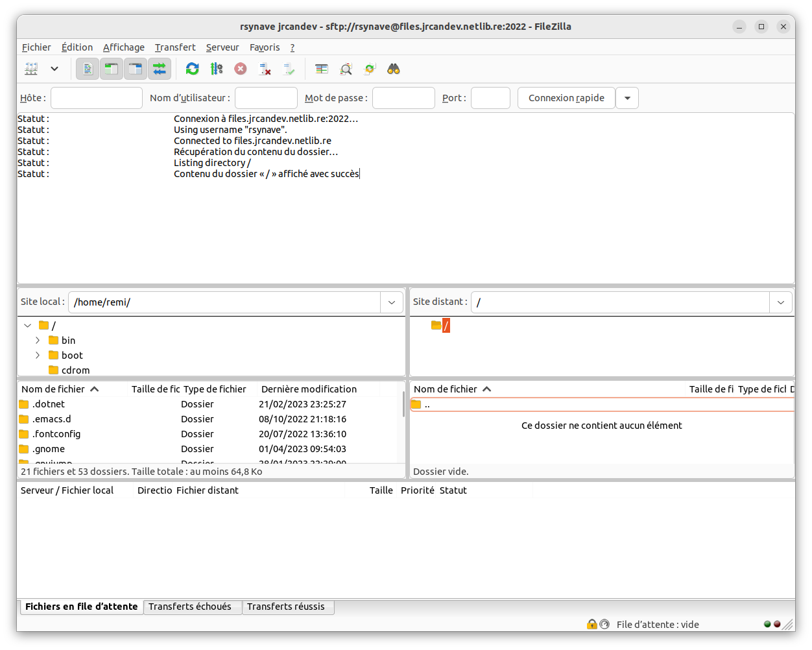Open the filename filters icon
Viewport: 812px width, 650px height.
tap(322, 69)
